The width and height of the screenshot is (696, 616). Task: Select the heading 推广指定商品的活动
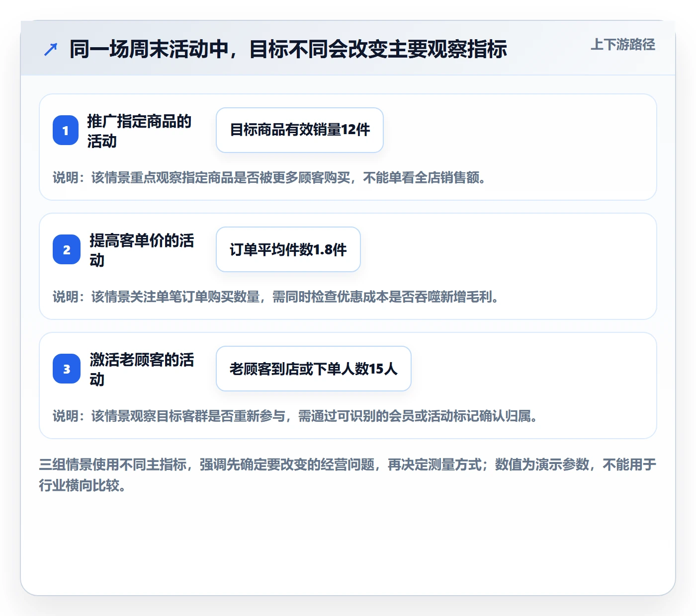coord(139,131)
